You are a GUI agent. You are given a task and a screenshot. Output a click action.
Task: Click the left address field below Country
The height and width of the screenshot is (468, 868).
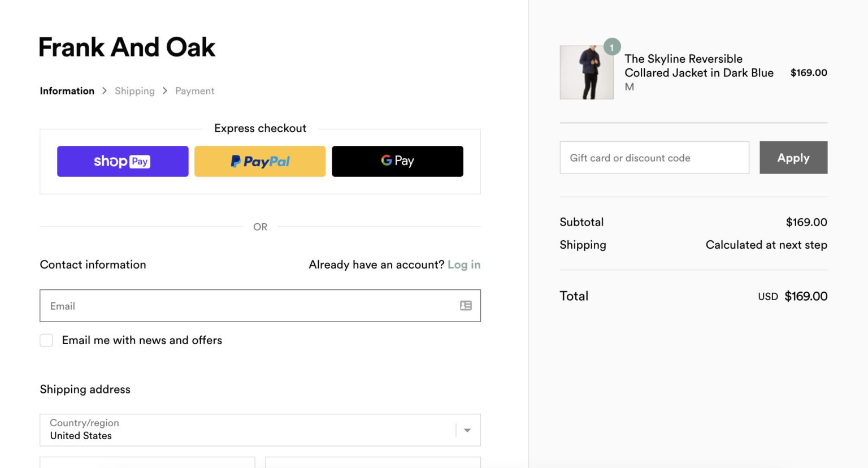147,463
